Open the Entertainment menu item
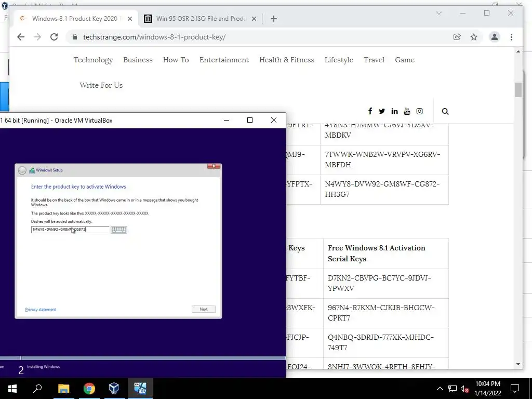Image resolution: width=532 pixels, height=399 pixels. coord(224,60)
